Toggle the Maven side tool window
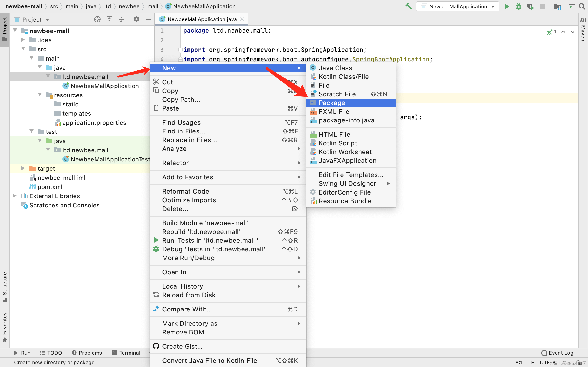 (x=583, y=29)
